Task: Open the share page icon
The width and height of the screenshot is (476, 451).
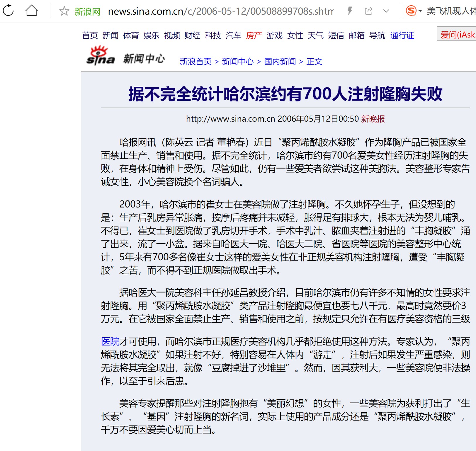Action: click(x=368, y=11)
